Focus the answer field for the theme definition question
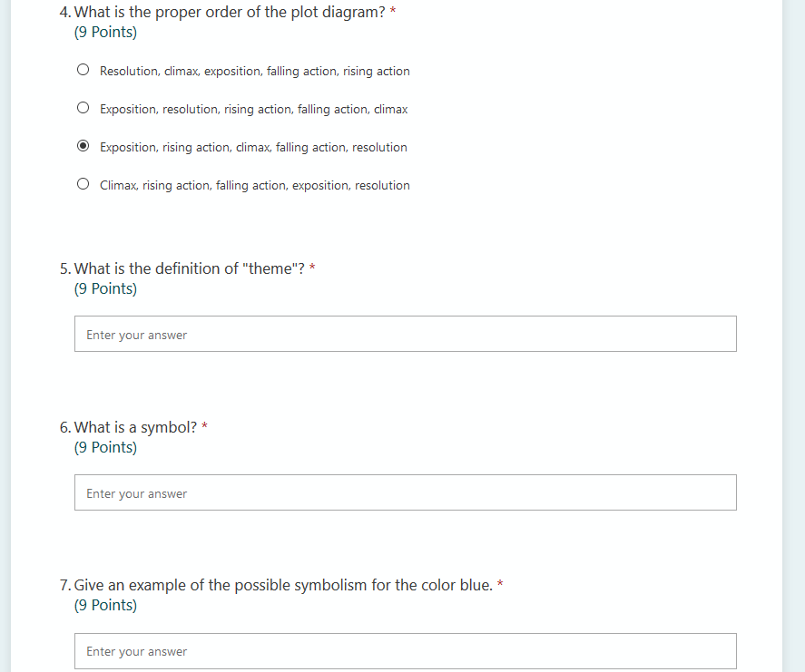 [406, 334]
